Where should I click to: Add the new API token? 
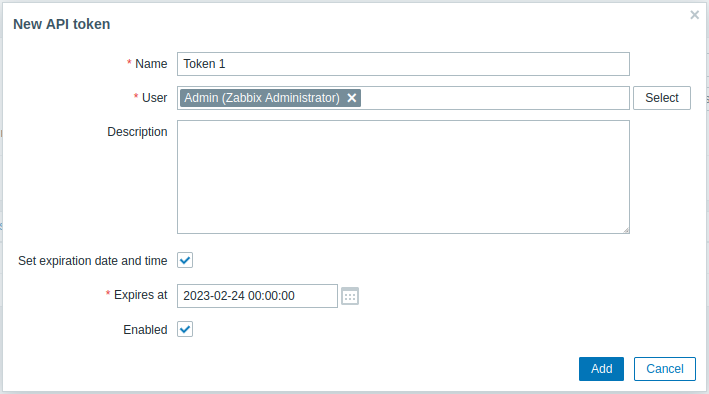tap(601, 369)
